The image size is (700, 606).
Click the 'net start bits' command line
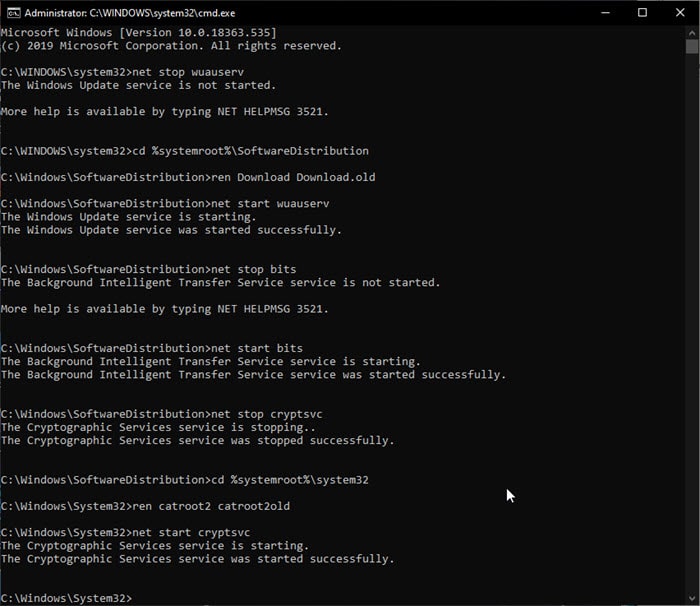pos(152,348)
